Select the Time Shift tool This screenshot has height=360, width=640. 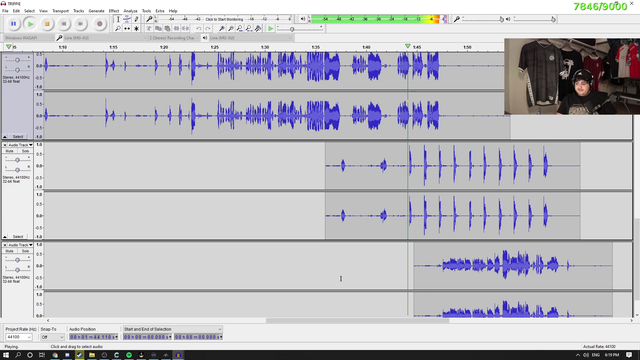pos(127,29)
